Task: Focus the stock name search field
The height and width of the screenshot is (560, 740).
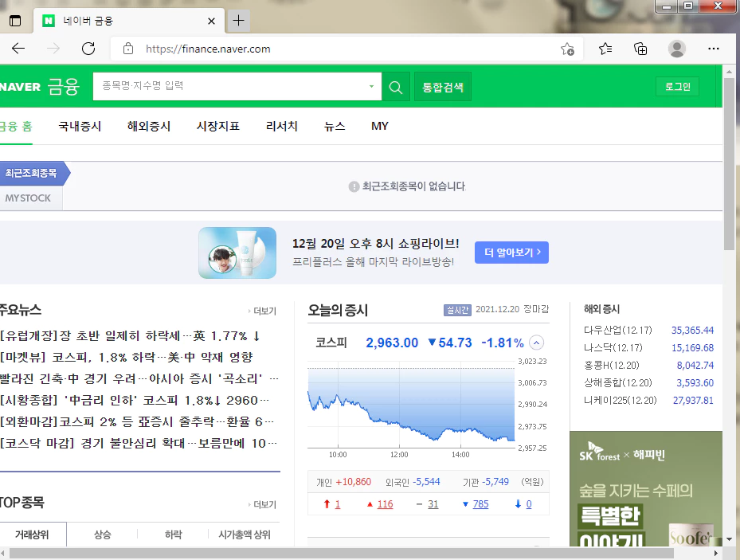Action: coord(231,86)
